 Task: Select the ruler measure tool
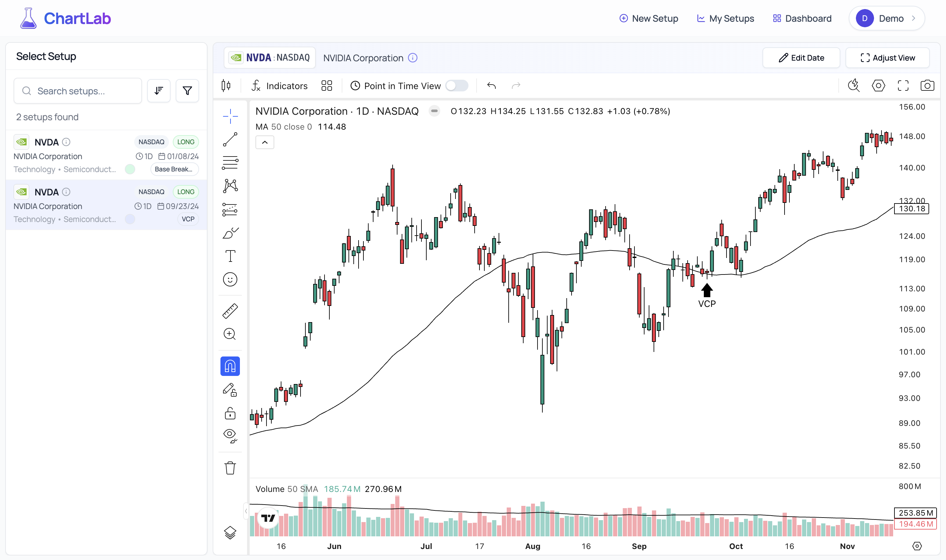(x=230, y=311)
